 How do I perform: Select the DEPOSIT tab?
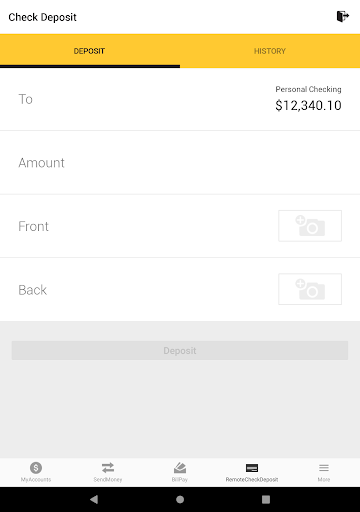click(89, 51)
